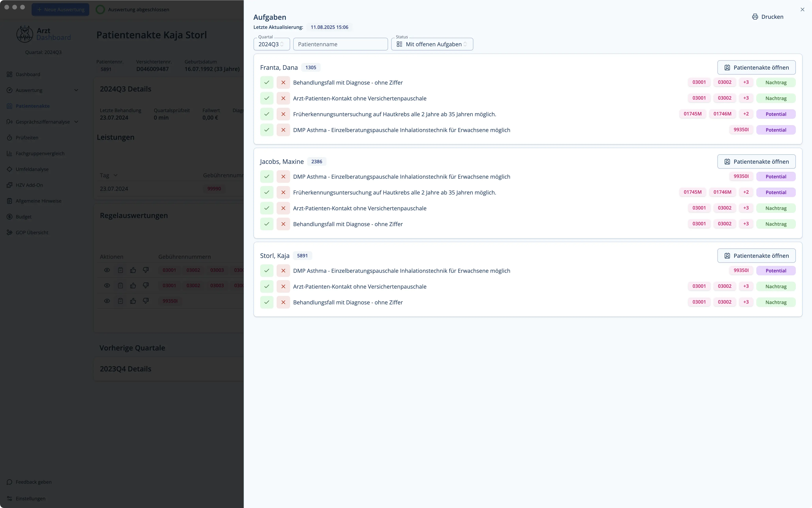The height and width of the screenshot is (508, 812).
Task: Open the Quartal 2024Q3 dropdown
Action: coord(272,44)
